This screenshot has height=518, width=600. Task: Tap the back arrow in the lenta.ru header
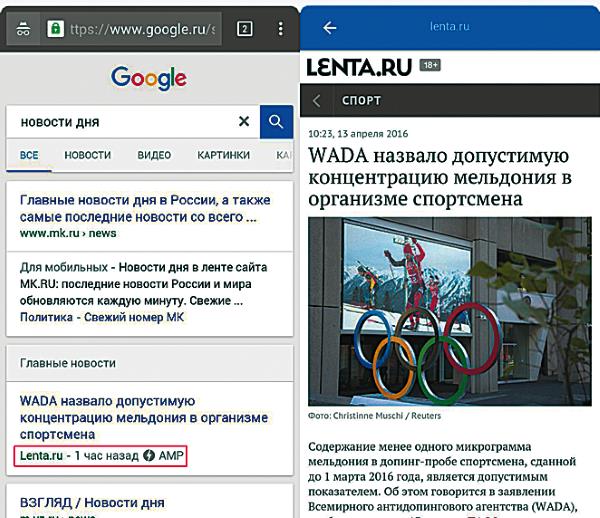(329, 28)
